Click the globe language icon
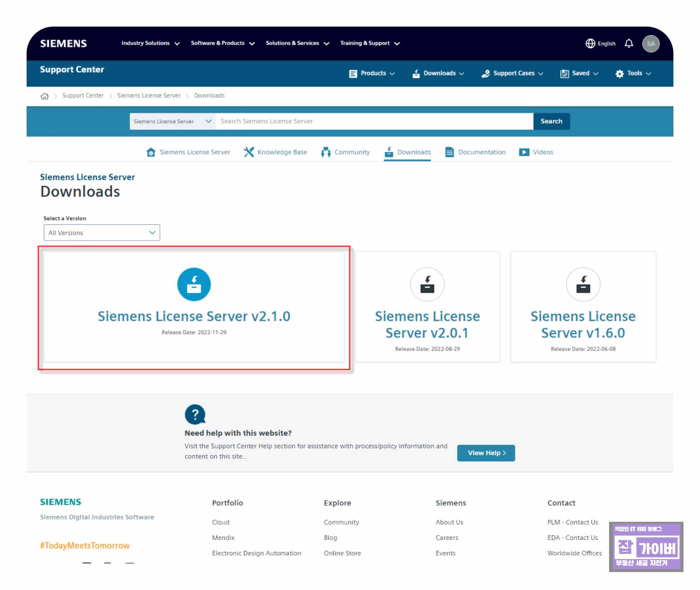 [x=590, y=43]
